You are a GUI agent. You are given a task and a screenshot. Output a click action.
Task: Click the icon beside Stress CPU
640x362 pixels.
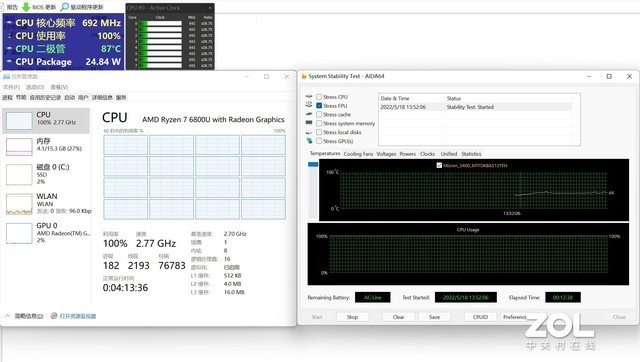[x=309, y=97]
